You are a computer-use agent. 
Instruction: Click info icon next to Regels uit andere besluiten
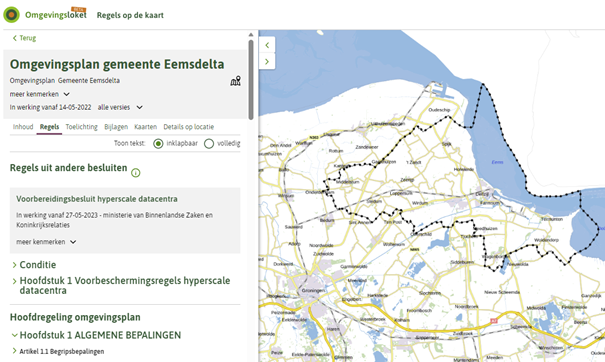coord(135,173)
